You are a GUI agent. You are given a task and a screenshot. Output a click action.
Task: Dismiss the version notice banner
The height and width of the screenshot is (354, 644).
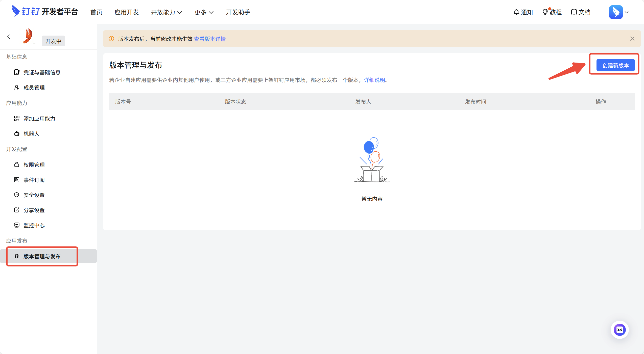pyautogui.click(x=632, y=39)
